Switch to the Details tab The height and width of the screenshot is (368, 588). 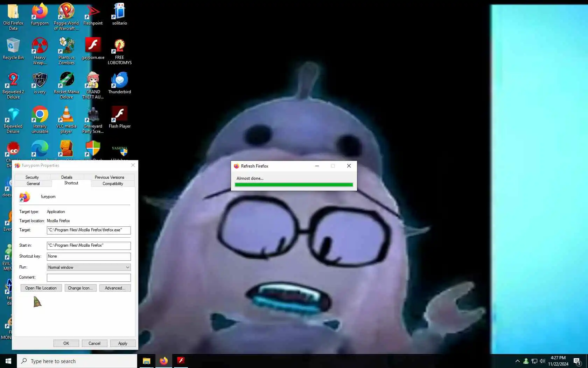pyautogui.click(x=67, y=177)
